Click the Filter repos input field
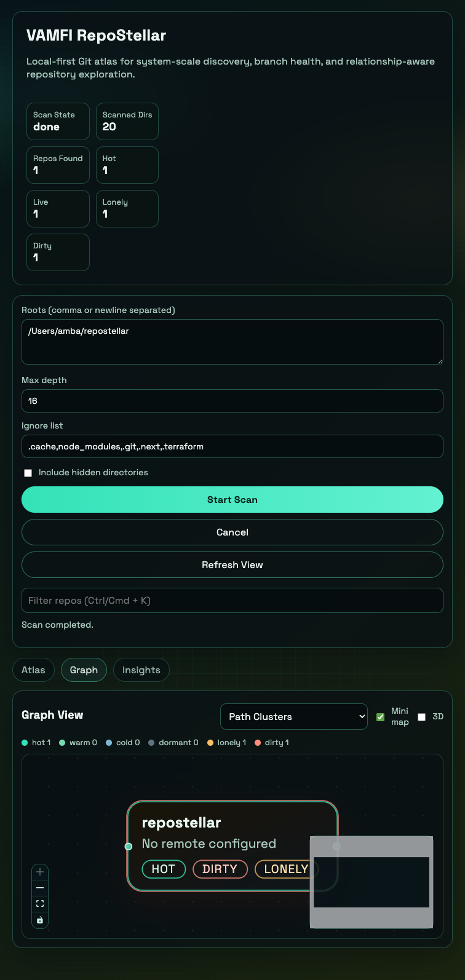465x980 pixels. pyautogui.click(x=232, y=600)
